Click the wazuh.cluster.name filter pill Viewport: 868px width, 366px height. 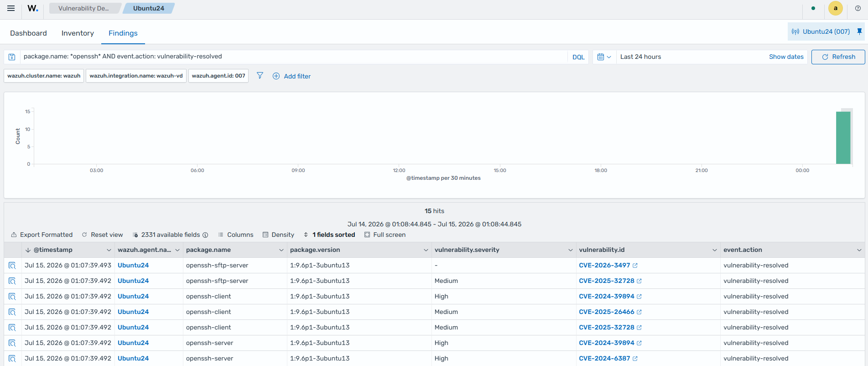[44, 76]
